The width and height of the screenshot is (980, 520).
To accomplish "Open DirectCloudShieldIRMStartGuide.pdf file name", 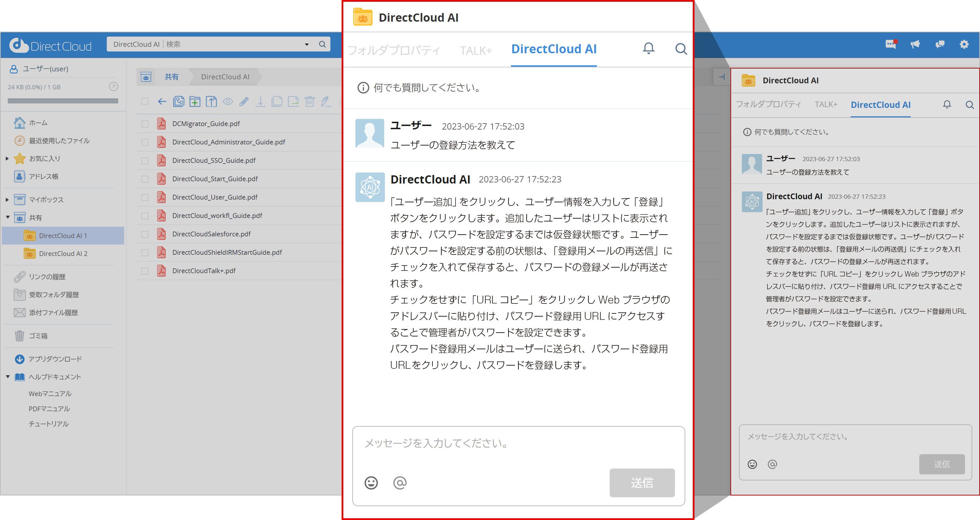I will 227,253.
